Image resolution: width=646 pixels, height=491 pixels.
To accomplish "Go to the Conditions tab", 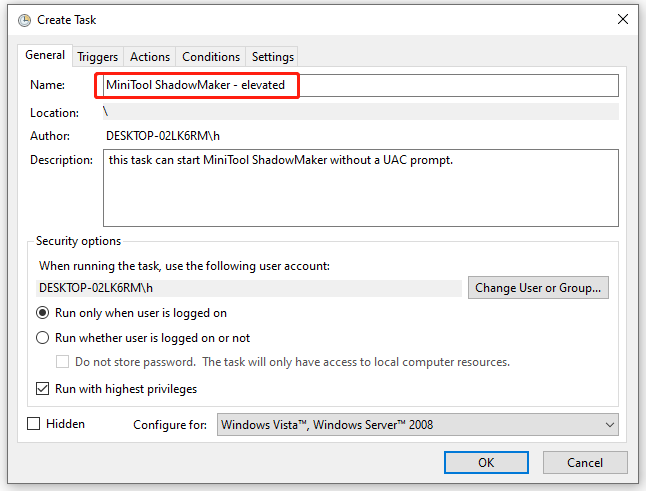I will tap(211, 57).
